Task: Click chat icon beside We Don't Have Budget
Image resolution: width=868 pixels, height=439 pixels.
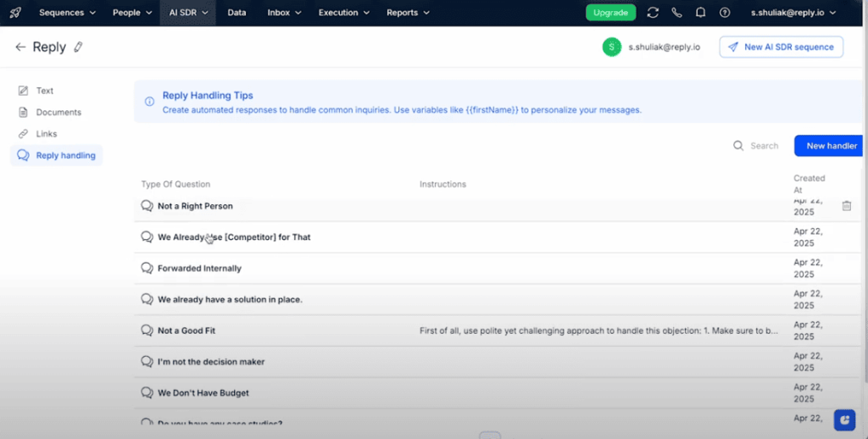Action: 147,393
